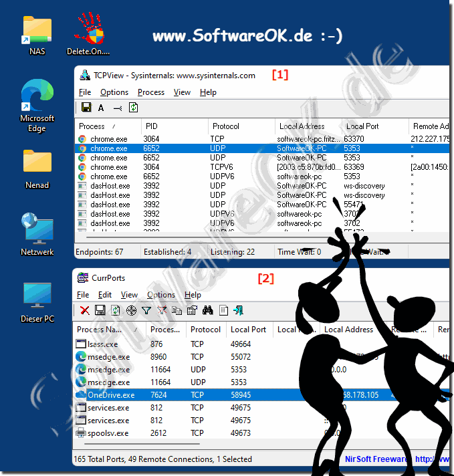Click the Refresh icon in TCPView toolbar

pos(133,108)
